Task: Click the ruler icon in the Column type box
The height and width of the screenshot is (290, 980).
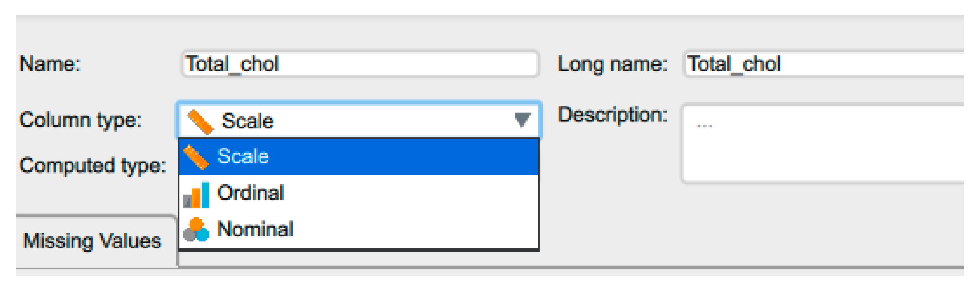Action: click(200, 122)
